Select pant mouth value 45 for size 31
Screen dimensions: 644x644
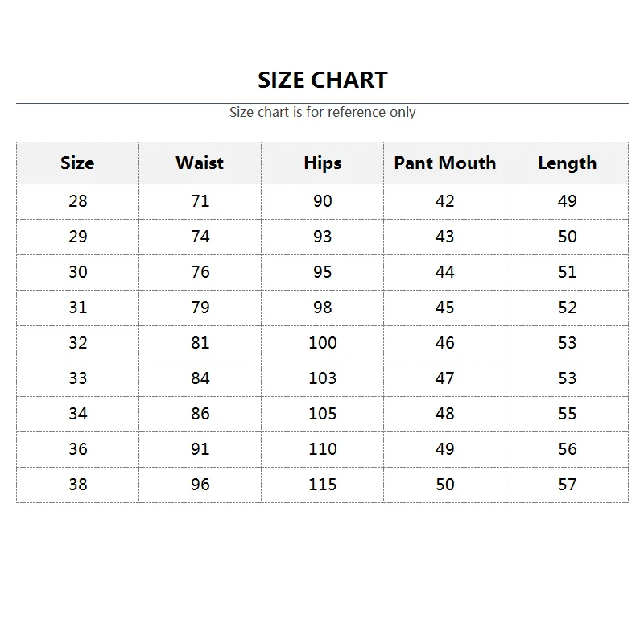pos(444,308)
